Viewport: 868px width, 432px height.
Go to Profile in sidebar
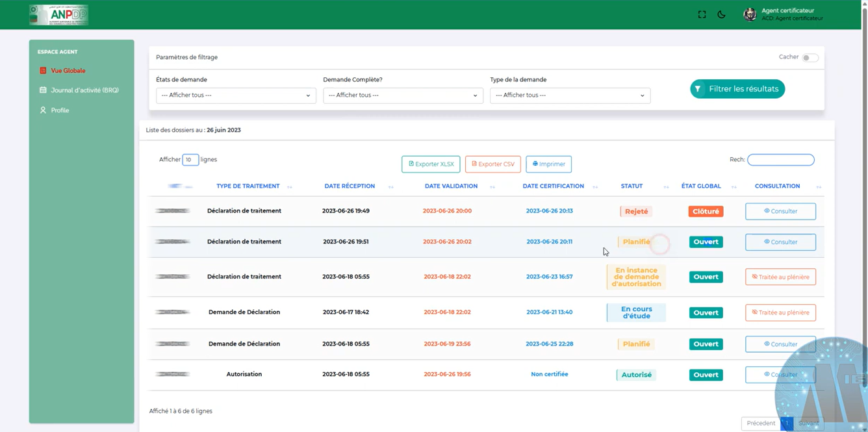click(60, 110)
